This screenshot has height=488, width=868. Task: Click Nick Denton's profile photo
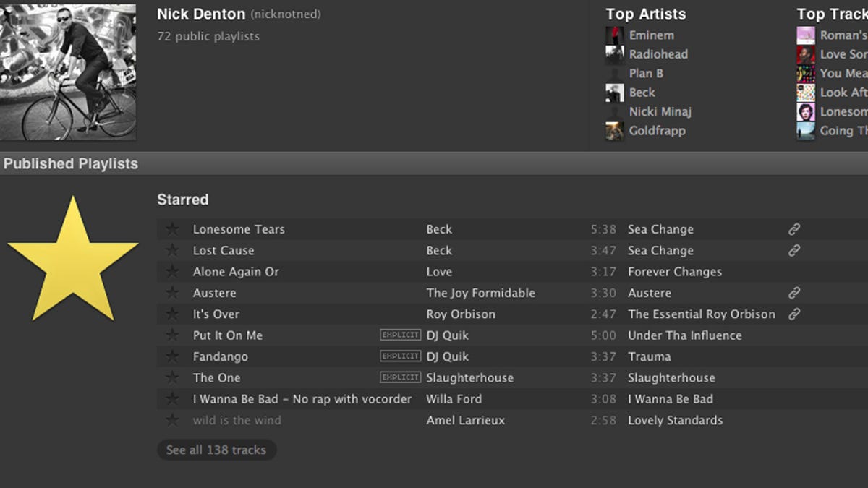click(x=68, y=72)
